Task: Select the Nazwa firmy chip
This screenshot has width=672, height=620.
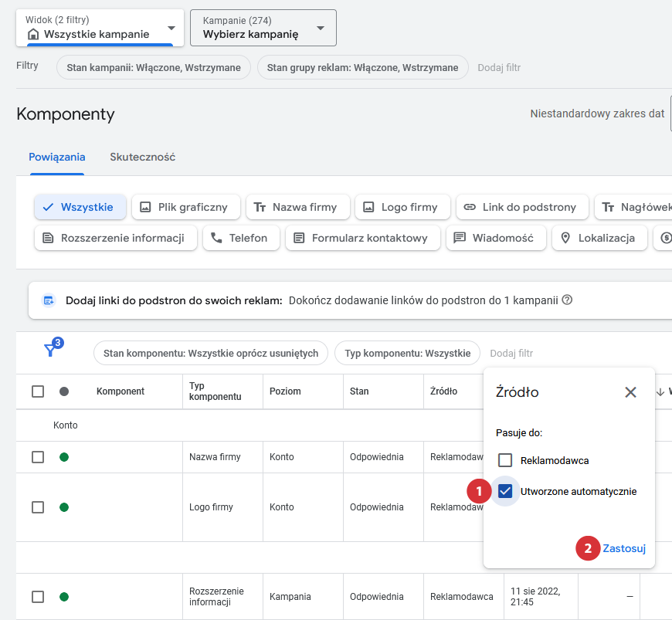Action: click(298, 207)
